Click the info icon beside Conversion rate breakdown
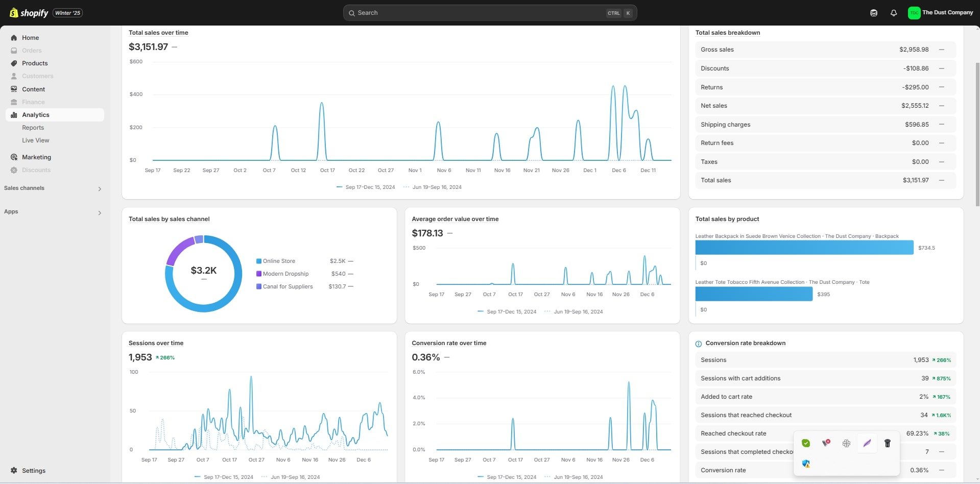 click(x=698, y=344)
